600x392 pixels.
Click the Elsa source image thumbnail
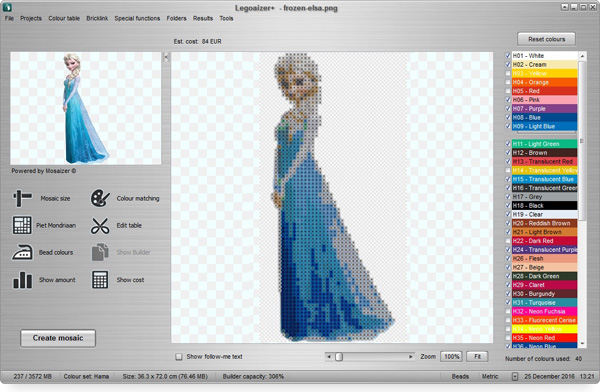click(x=86, y=108)
